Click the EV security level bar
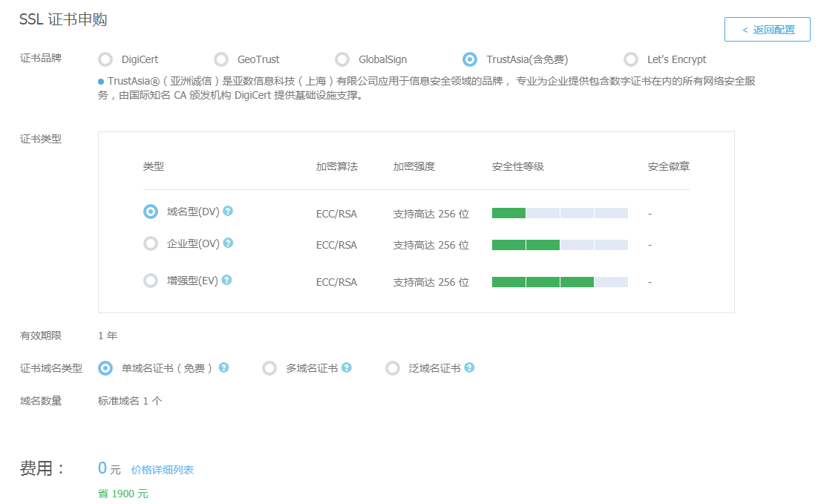The image size is (821, 504). pyautogui.click(x=560, y=282)
